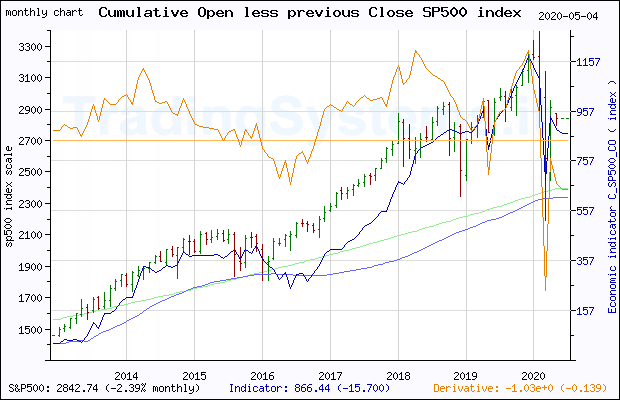Pick the 2014 label on the time axis
Image resolution: width=620 pixels, height=400 pixels.
tap(126, 375)
